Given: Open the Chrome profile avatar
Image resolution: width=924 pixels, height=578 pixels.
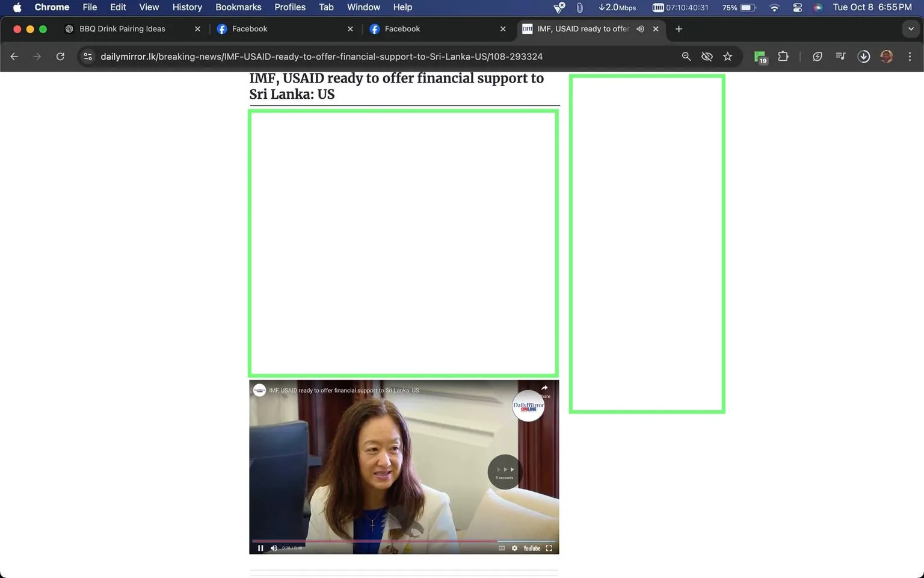Looking at the screenshot, I should 887,56.
